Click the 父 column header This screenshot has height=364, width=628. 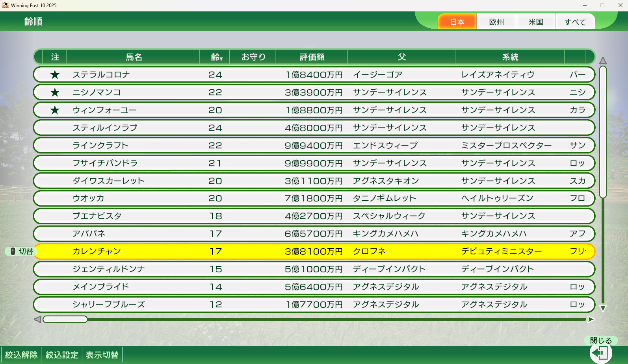point(402,57)
